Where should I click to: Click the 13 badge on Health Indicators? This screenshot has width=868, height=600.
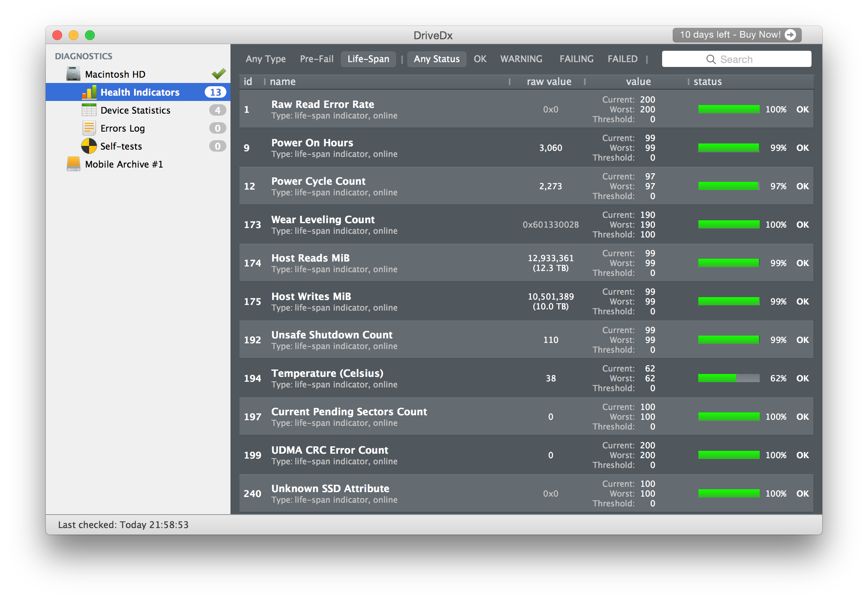[215, 92]
